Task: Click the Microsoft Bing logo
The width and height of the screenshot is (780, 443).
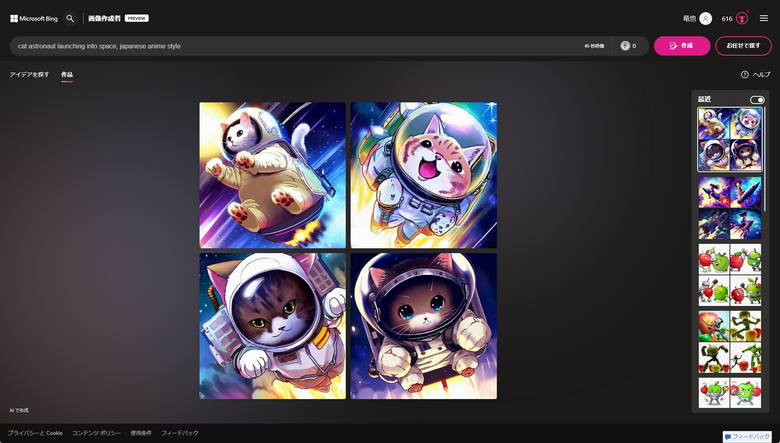Action: (x=34, y=18)
